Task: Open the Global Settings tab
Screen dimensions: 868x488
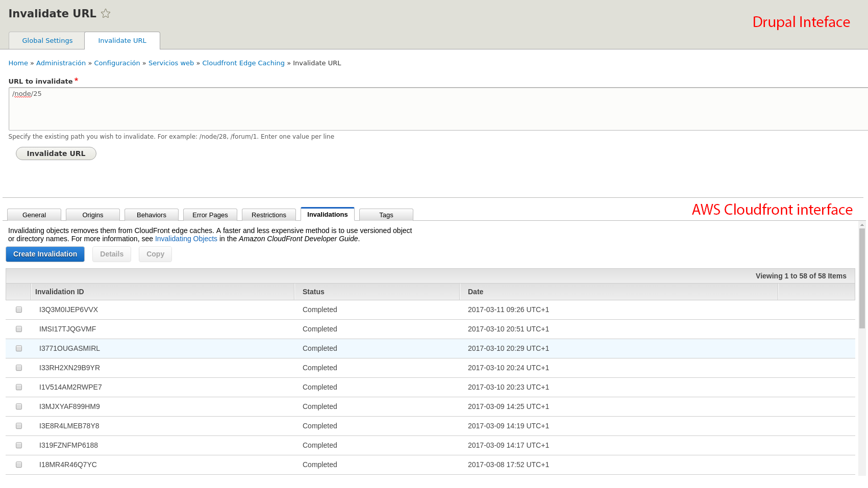Action: [x=47, y=41]
